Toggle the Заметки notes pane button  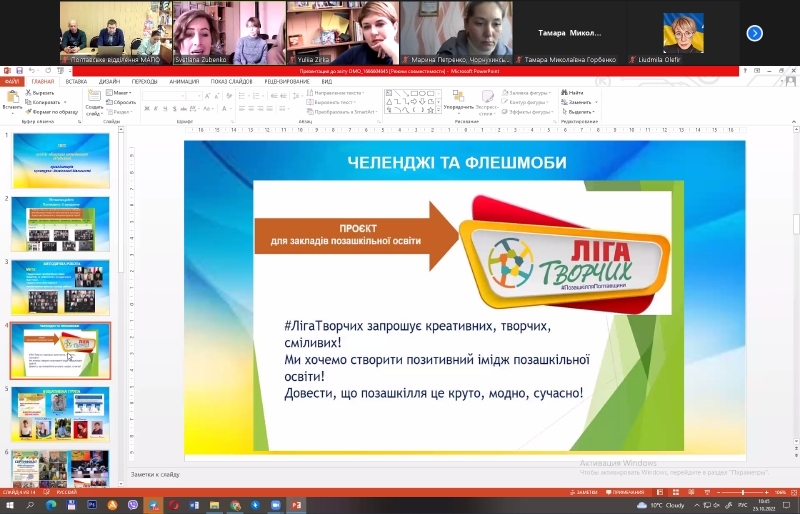(584, 493)
